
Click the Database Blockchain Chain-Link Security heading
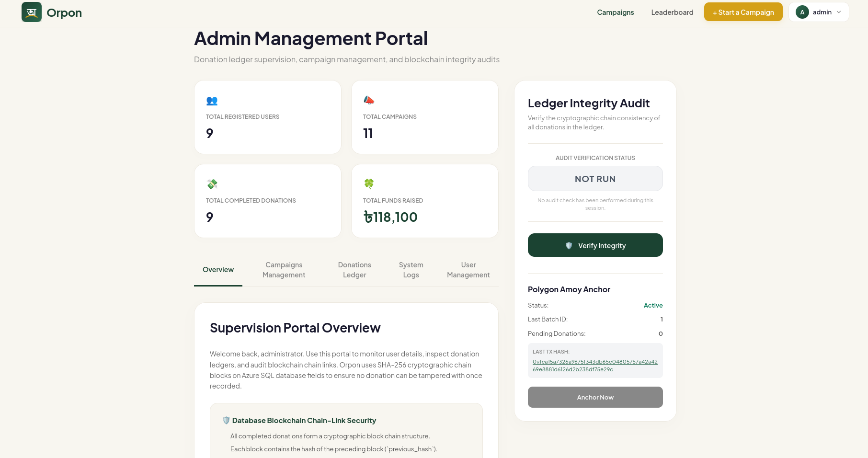pos(304,420)
